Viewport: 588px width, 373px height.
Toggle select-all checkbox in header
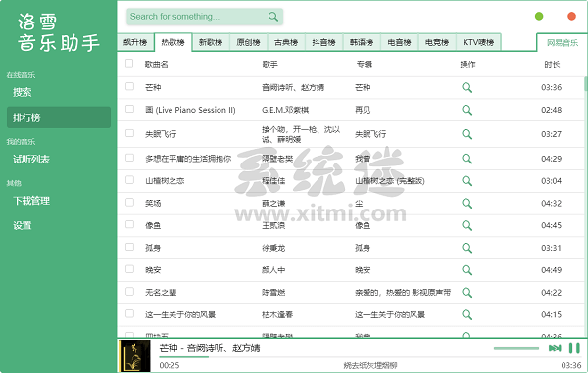click(x=129, y=63)
